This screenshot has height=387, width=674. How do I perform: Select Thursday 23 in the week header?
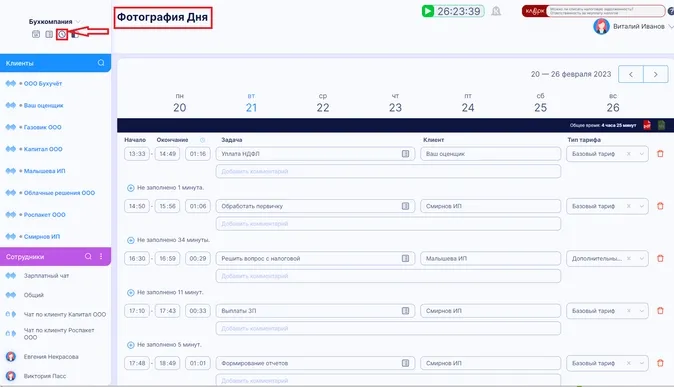tap(395, 103)
